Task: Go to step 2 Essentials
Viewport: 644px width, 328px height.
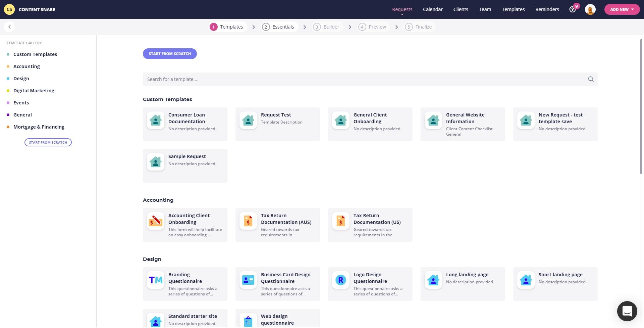Action: 279,27
